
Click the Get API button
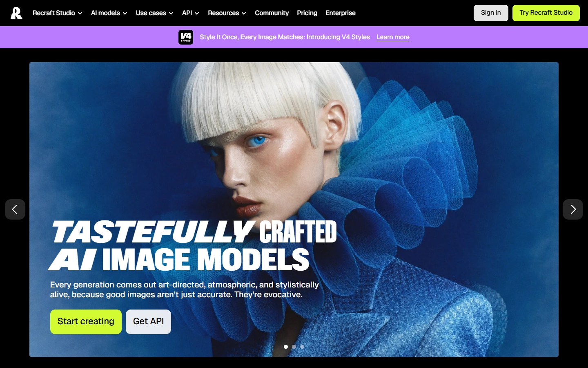click(x=148, y=322)
